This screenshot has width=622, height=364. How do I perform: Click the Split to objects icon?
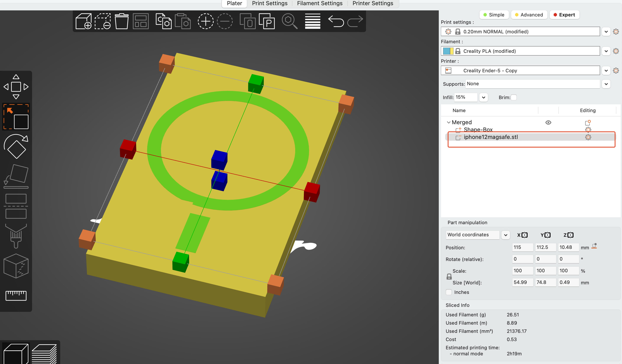(247, 21)
